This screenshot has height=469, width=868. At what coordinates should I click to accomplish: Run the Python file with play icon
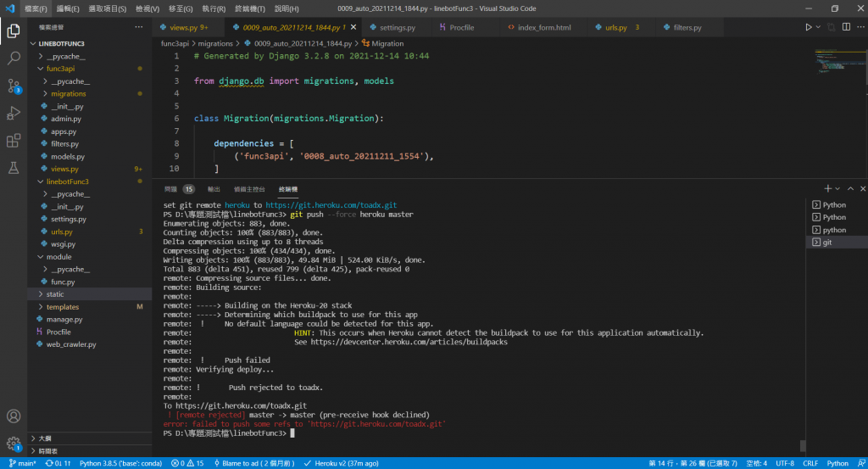[808, 27]
